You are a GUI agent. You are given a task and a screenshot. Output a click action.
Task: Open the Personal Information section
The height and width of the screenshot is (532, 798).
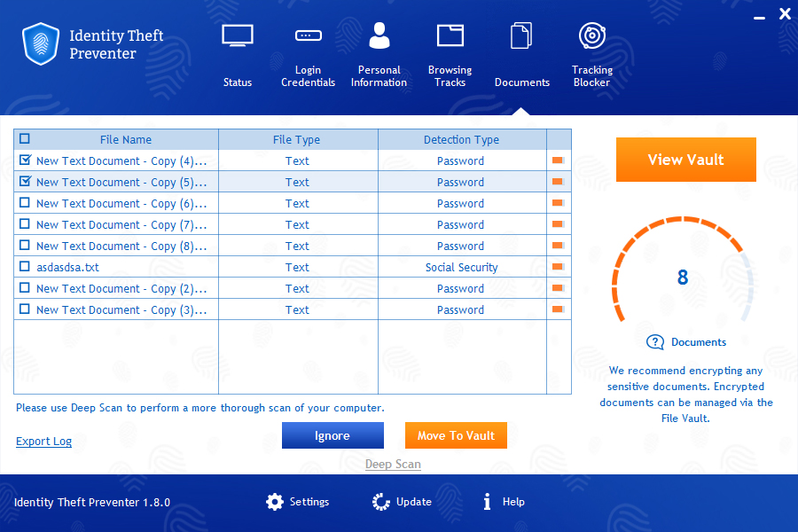tap(379, 53)
